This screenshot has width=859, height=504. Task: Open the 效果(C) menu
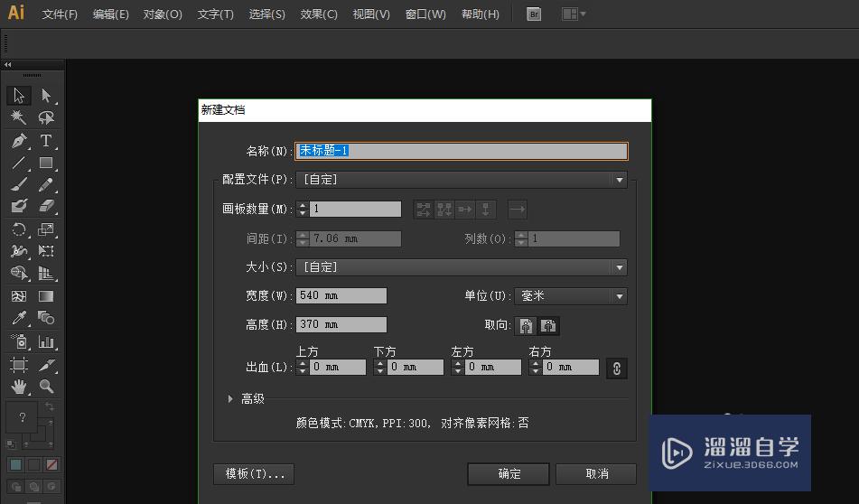click(x=319, y=14)
